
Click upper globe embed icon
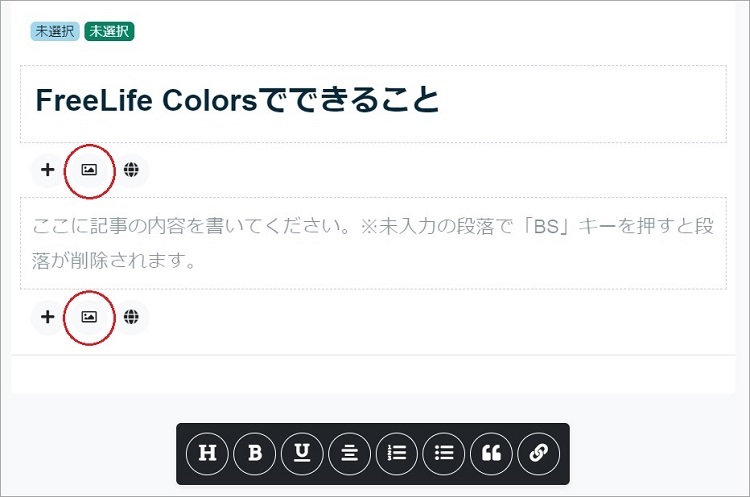[131, 170]
